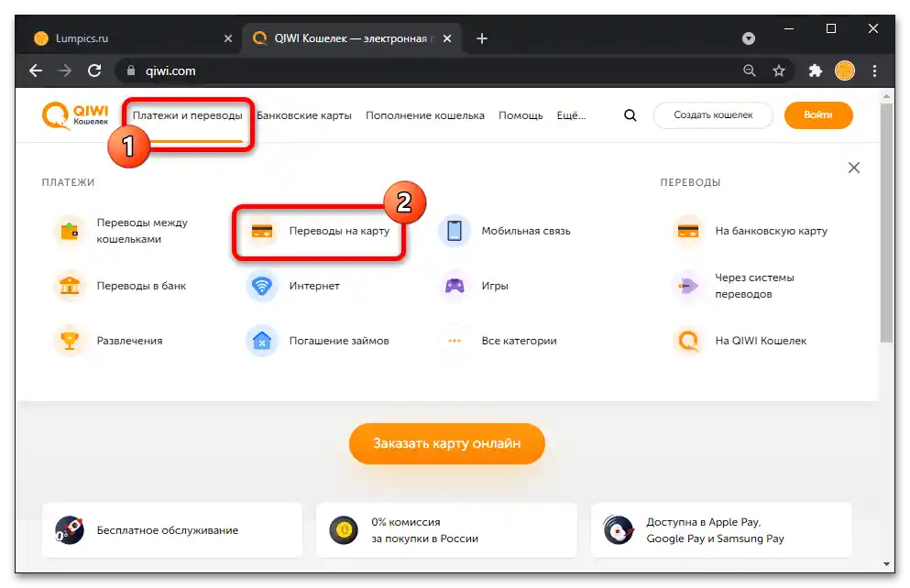The height and width of the screenshot is (588, 910).
Task: Open the Chrome three-dot menu
Action: [x=874, y=71]
